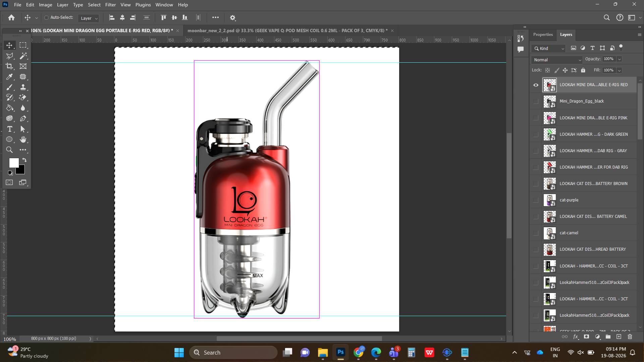Open the Normal blend mode dropdown

point(557,60)
